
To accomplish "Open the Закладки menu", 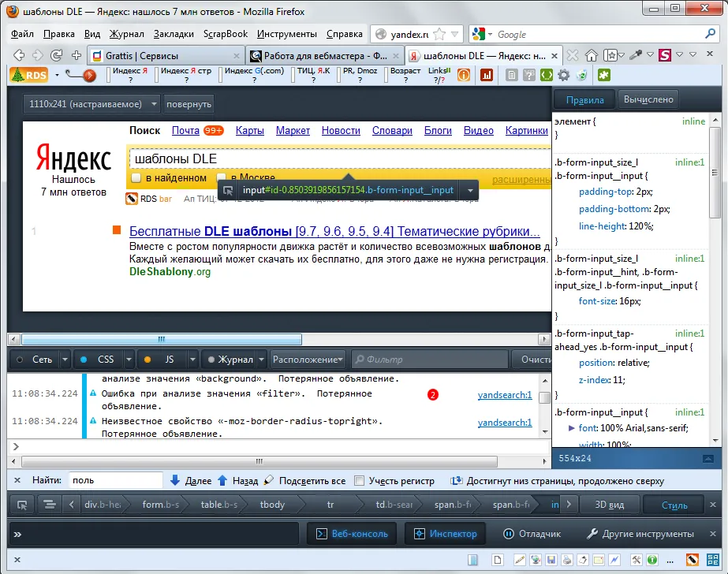I will 174,34.
